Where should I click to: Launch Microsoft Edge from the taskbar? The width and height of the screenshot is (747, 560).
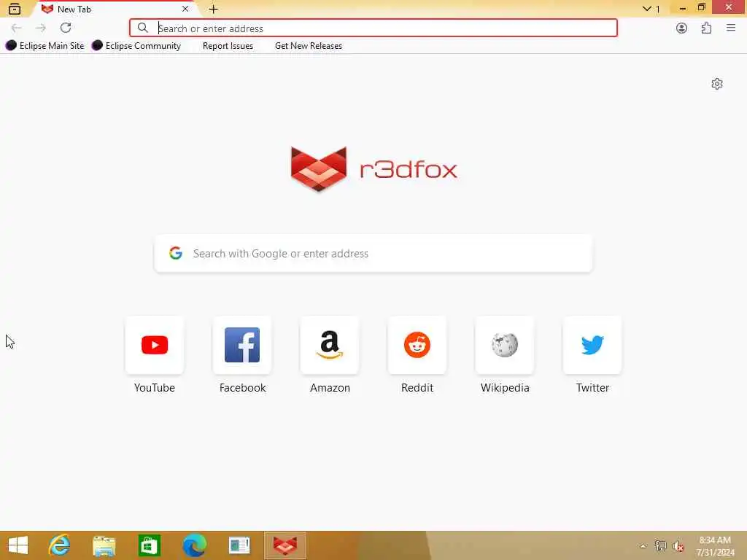pyautogui.click(x=194, y=545)
